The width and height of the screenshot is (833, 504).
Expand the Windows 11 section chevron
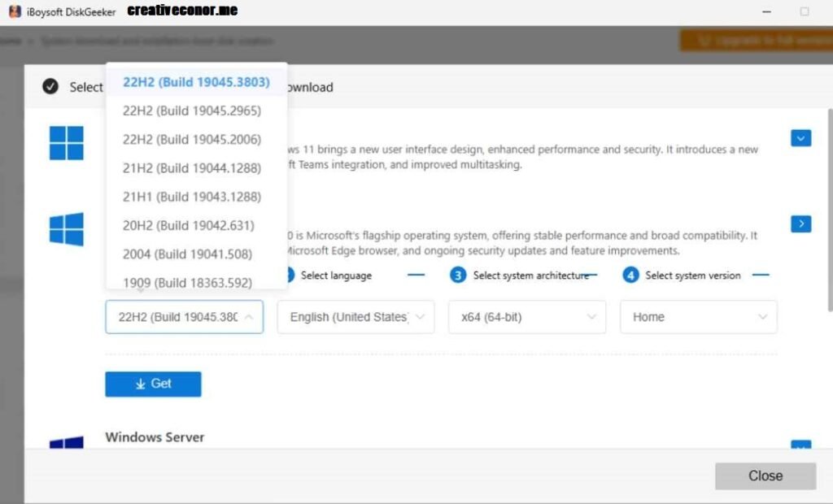click(800, 138)
